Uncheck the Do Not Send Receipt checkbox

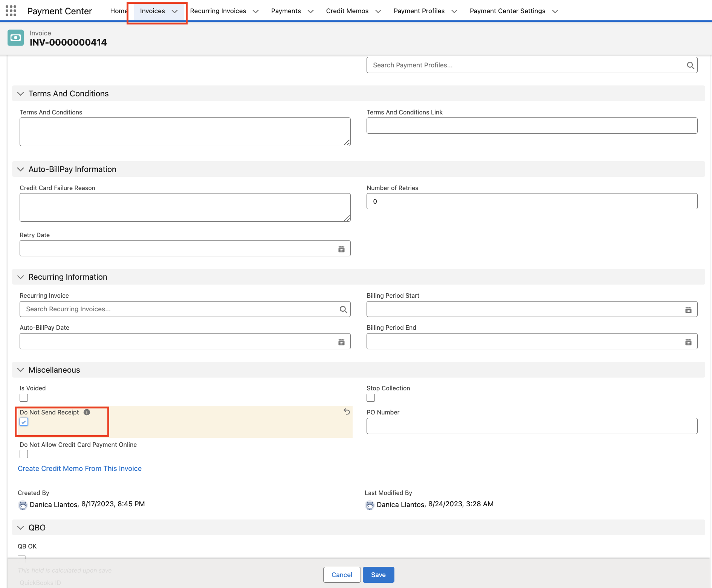(x=24, y=422)
